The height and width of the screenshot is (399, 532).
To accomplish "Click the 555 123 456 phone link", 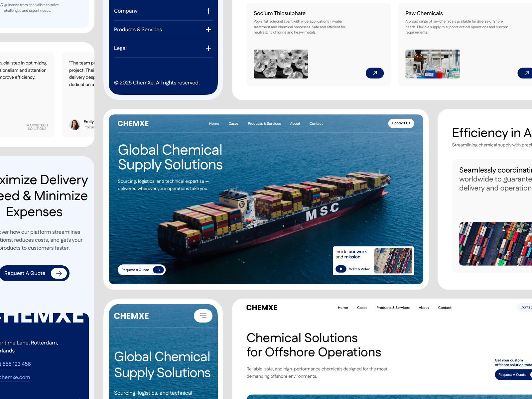I will [x=15, y=364].
